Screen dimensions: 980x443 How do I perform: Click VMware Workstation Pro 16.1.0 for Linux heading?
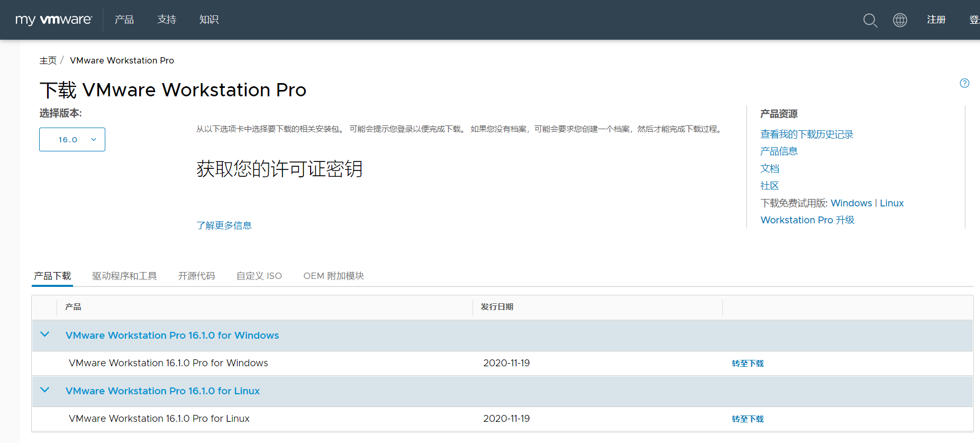click(162, 391)
